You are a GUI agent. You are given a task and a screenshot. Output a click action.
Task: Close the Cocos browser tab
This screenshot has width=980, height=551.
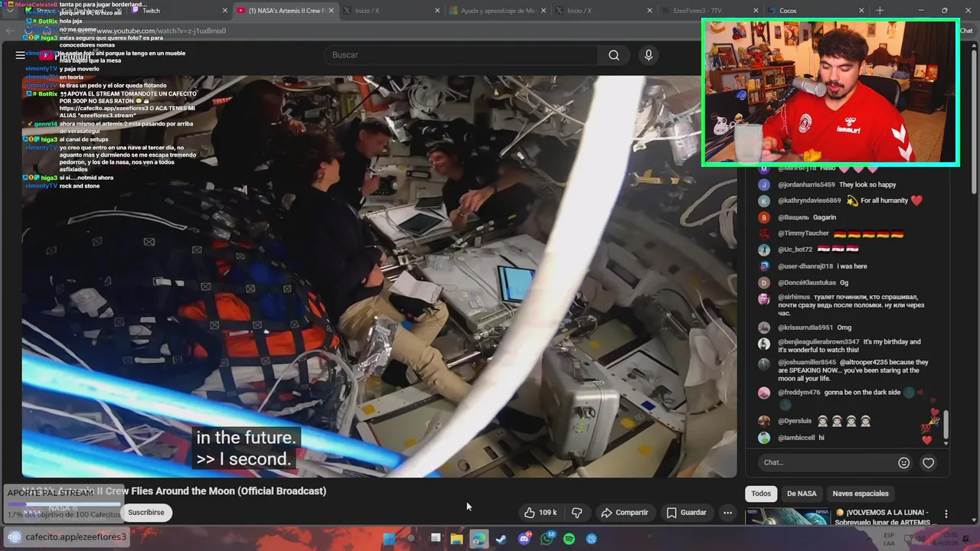(x=861, y=11)
